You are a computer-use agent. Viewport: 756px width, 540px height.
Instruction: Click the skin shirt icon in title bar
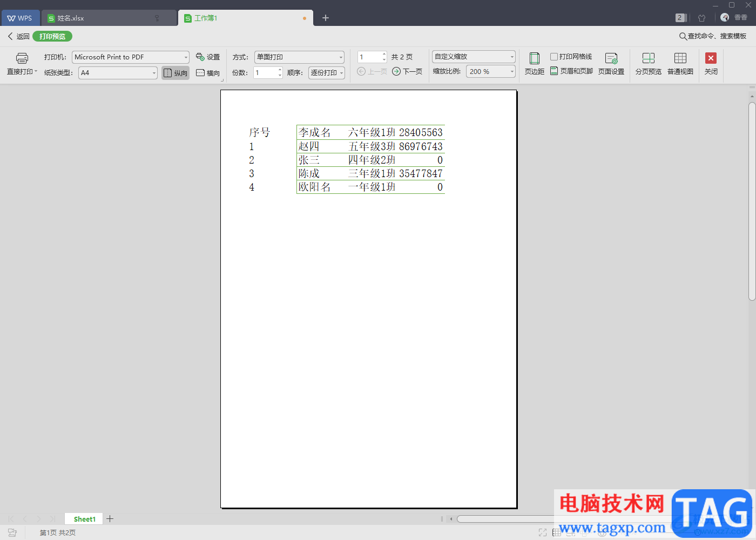pos(702,18)
